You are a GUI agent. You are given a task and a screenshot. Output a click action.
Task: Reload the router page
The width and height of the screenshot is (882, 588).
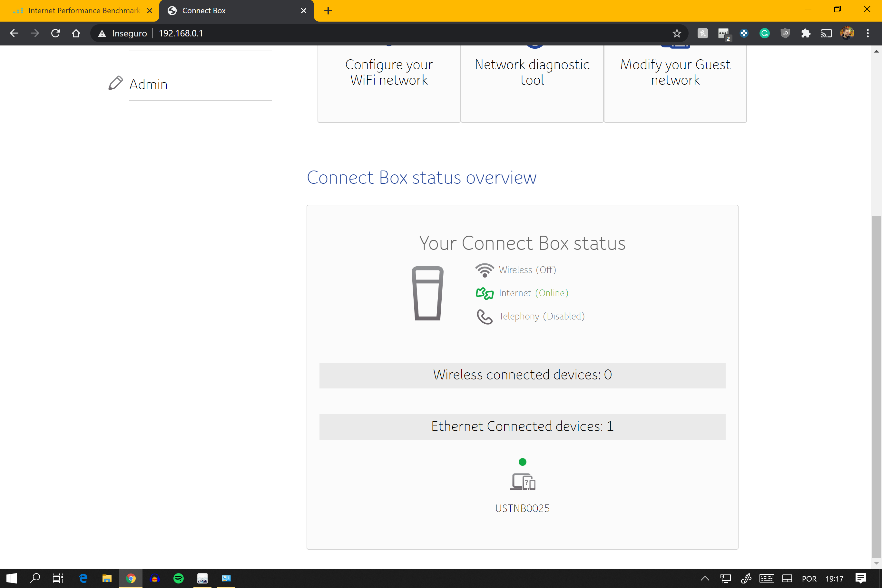click(55, 34)
